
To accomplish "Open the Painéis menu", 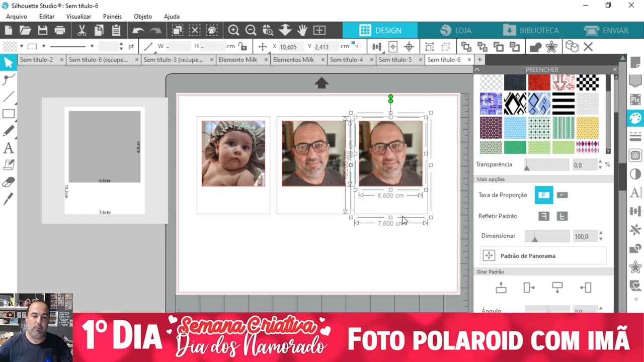I will click(x=112, y=17).
